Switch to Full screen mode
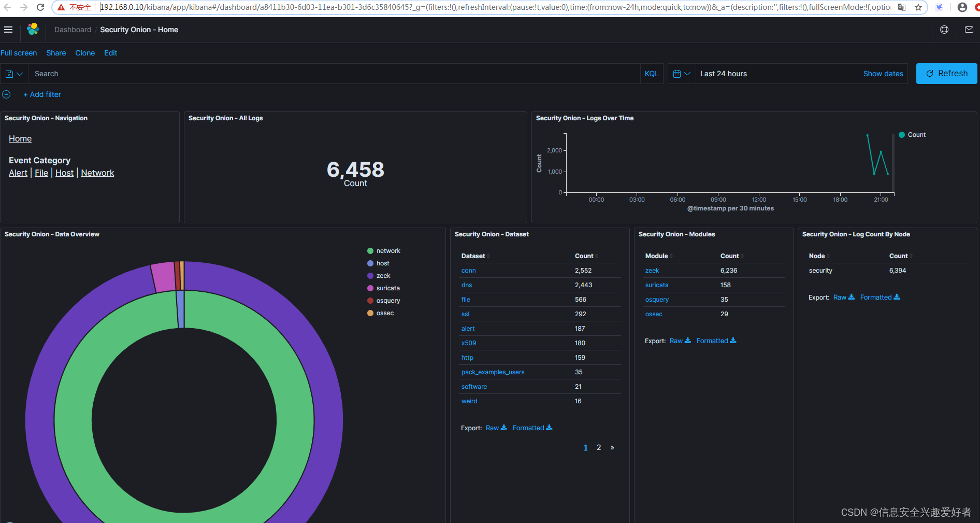 [19, 53]
